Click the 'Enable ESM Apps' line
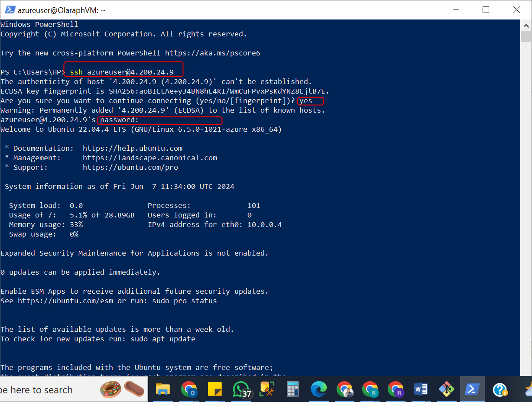This screenshot has width=532, height=402. [x=135, y=291]
